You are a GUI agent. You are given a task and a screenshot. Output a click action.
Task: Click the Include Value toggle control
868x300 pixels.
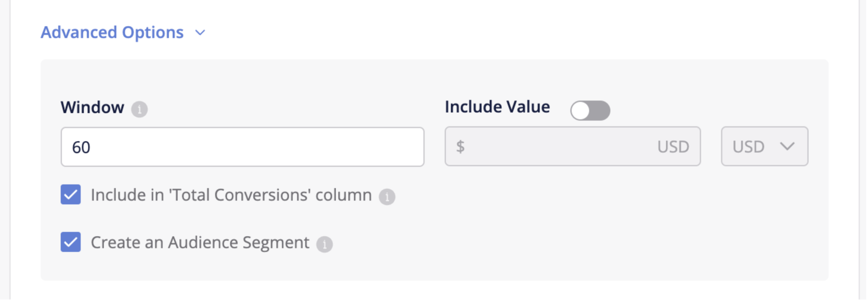591,110
